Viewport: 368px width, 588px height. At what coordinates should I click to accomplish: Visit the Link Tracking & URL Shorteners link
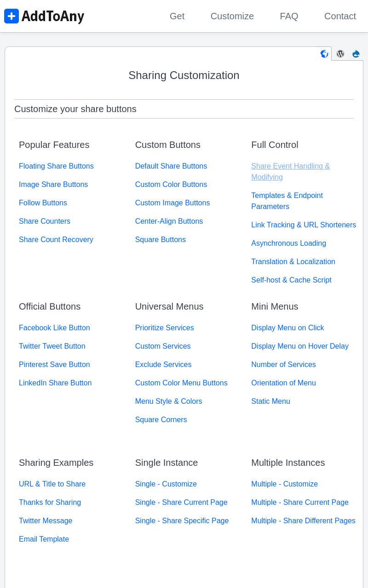pos(304,225)
